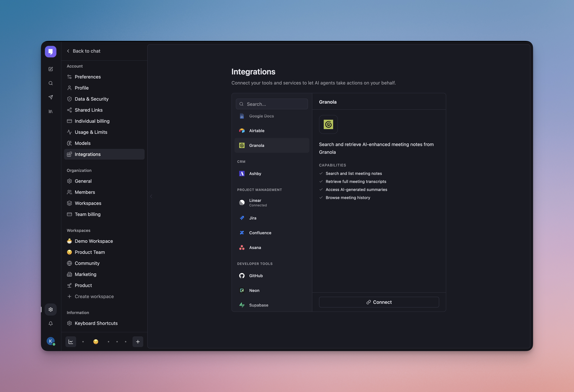Image resolution: width=574 pixels, height=392 pixels.
Task: Select Ashby integration
Action: (x=272, y=174)
